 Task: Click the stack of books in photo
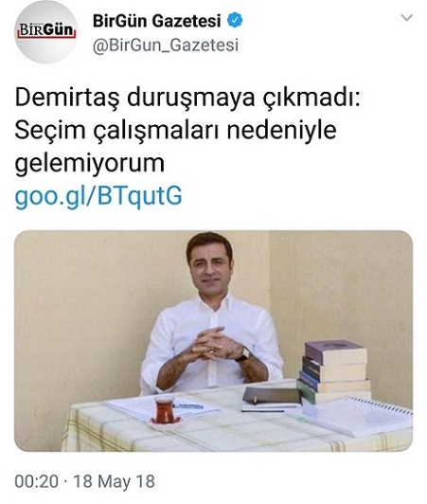[x=334, y=372]
